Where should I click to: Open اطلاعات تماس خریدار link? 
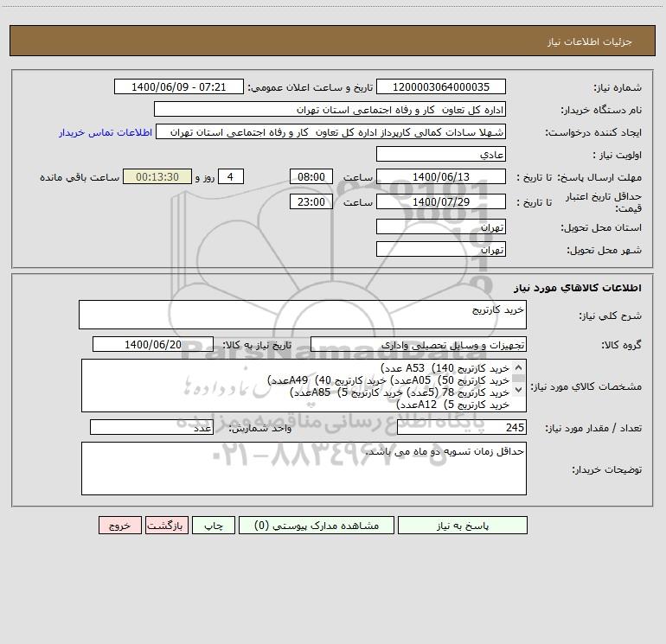[x=106, y=132]
